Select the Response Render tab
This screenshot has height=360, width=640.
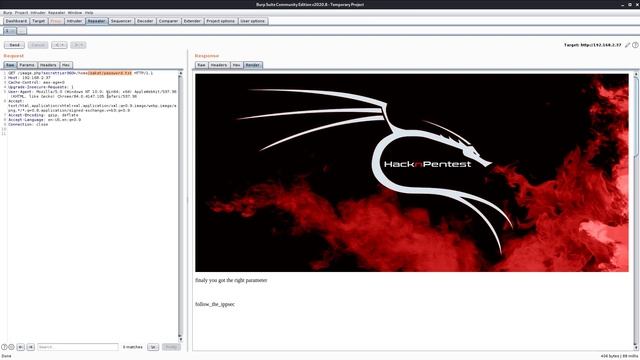(x=253, y=65)
